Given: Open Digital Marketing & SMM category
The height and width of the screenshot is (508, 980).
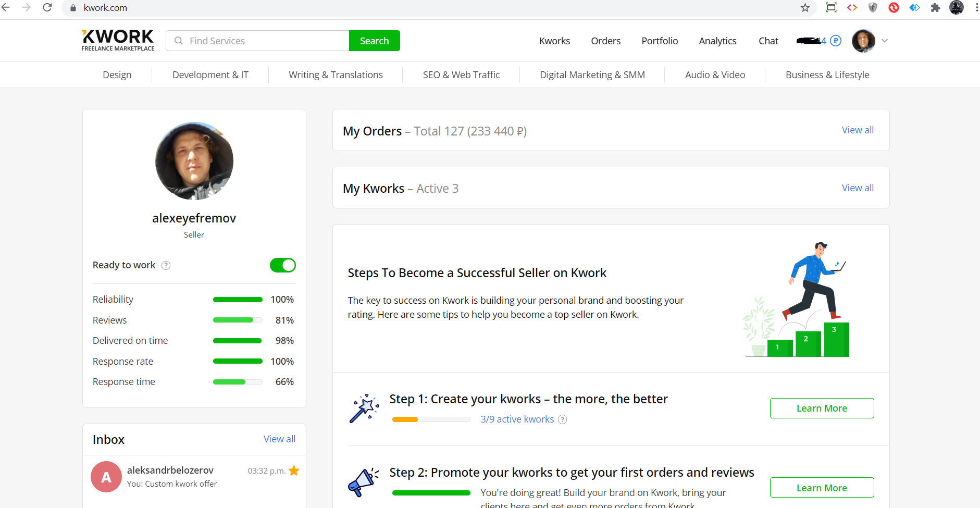Looking at the screenshot, I should pyautogui.click(x=592, y=75).
